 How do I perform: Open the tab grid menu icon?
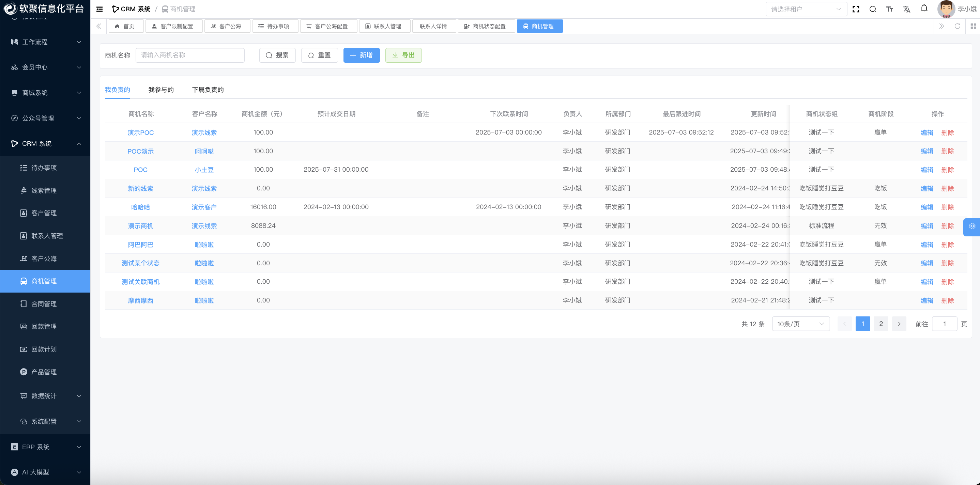[x=973, y=26]
